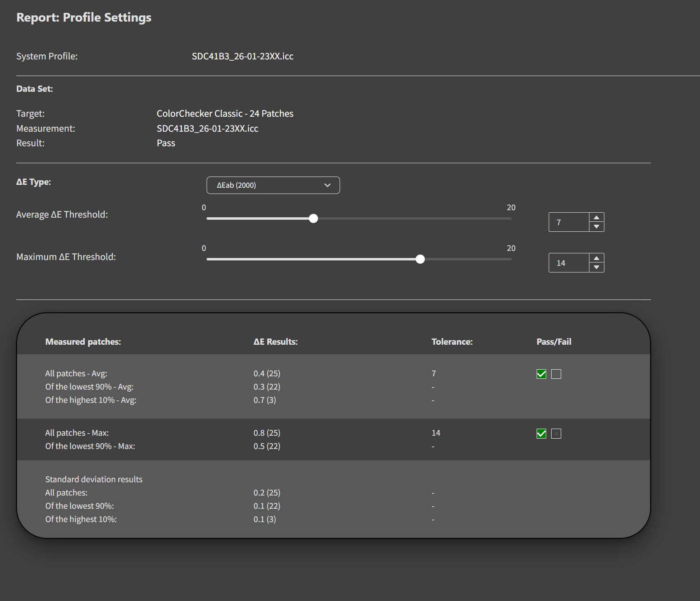
Task: Click the System Profile filename SDC41B3_26-01-23XX.icc
Action: pyautogui.click(x=242, y=56)
